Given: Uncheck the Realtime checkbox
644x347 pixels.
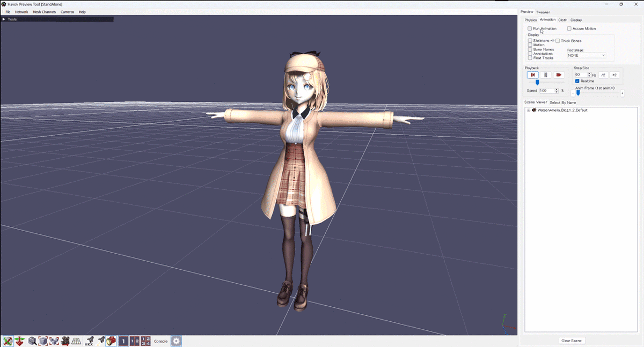Looking at the screenshot, I should 577,81.
